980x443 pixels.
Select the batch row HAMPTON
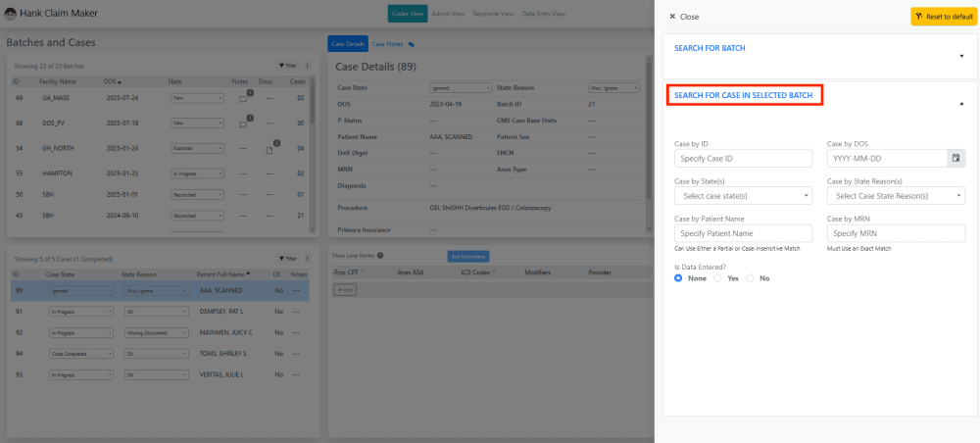coord(160,173)
